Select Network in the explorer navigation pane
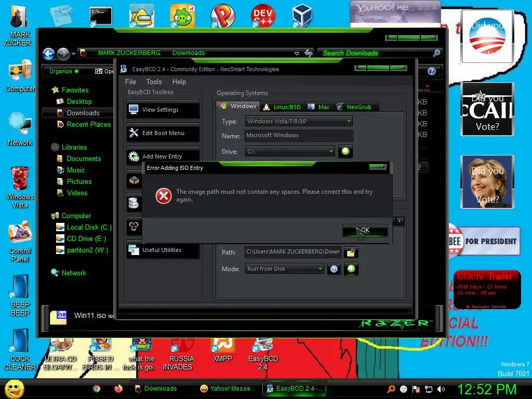This screenshot has height=399, width=532. pyautogui.click(x=74, y=273)
